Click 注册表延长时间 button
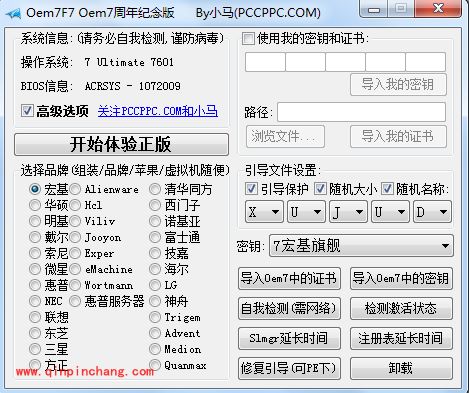 401,338
